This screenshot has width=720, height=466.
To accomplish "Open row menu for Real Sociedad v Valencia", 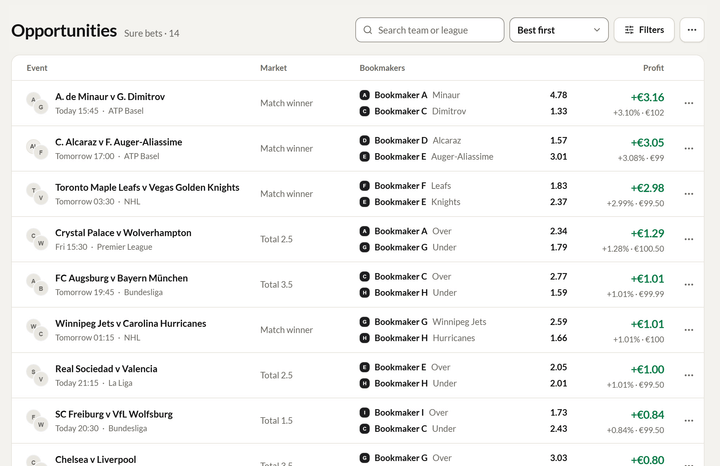I will (x=688, y=375).
